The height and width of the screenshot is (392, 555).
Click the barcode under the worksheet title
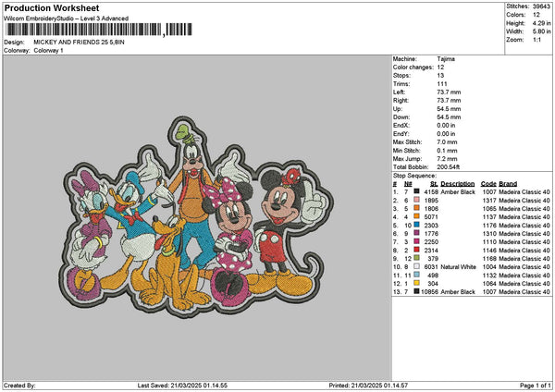pyautogui.click(x=99, y=30)
